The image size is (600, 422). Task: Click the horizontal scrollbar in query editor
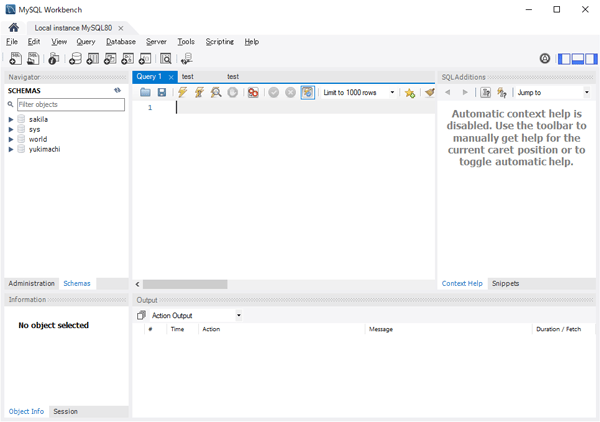[x=285, y=284]
